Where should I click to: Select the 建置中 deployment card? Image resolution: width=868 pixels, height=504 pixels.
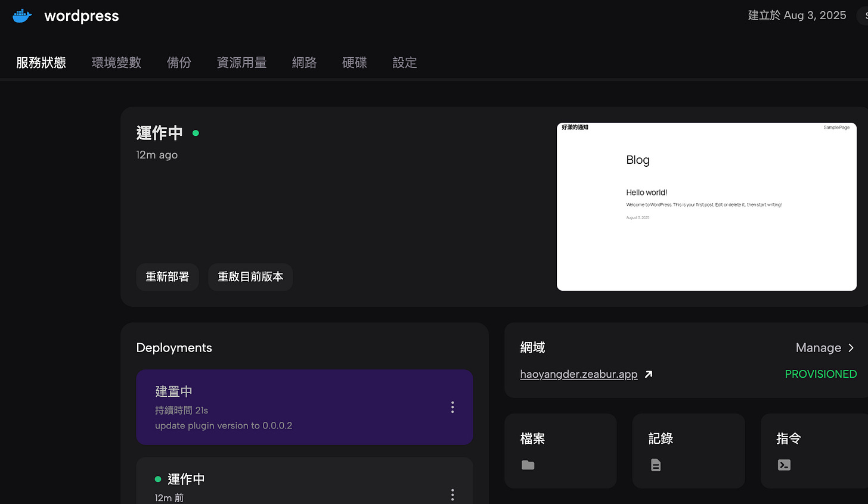[305, 407]
